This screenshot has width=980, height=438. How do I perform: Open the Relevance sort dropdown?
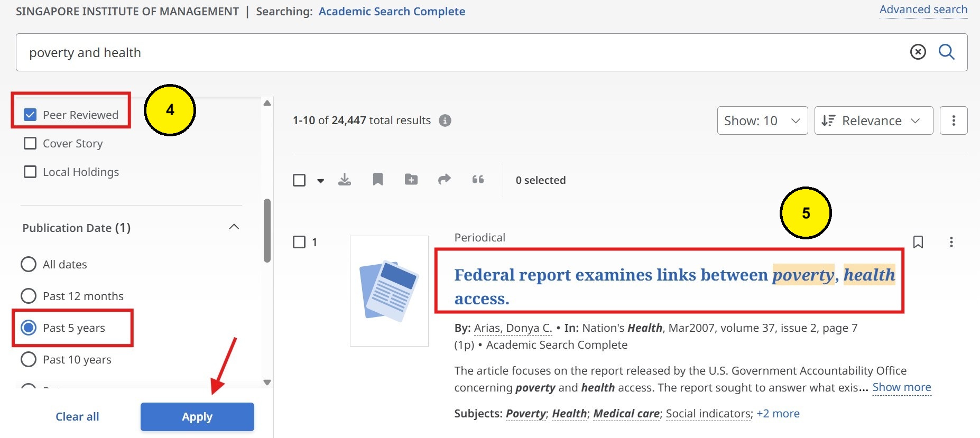tap(873, 120)
